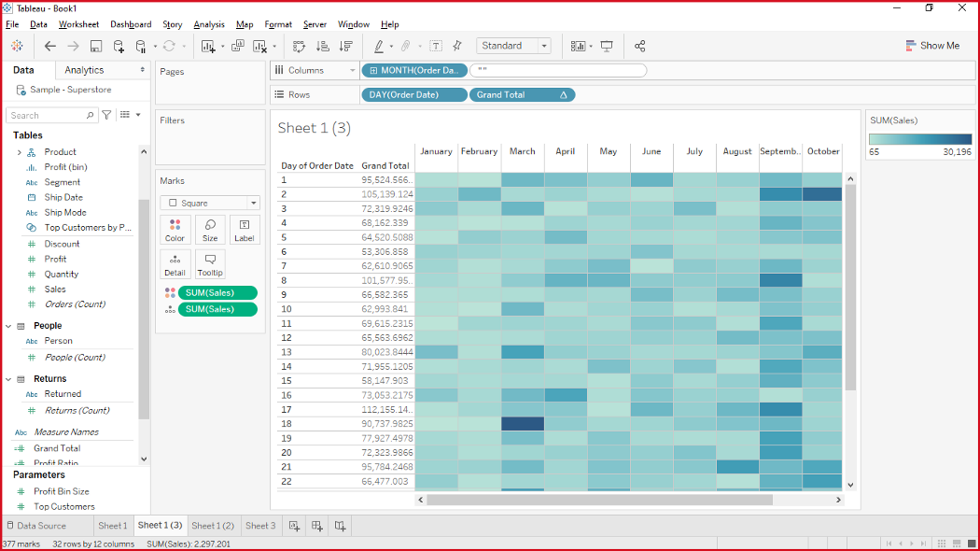Create a new worksheet using chart-plus icon
The width and height of the screenshot is (980, 551).
tap(208, 46)
